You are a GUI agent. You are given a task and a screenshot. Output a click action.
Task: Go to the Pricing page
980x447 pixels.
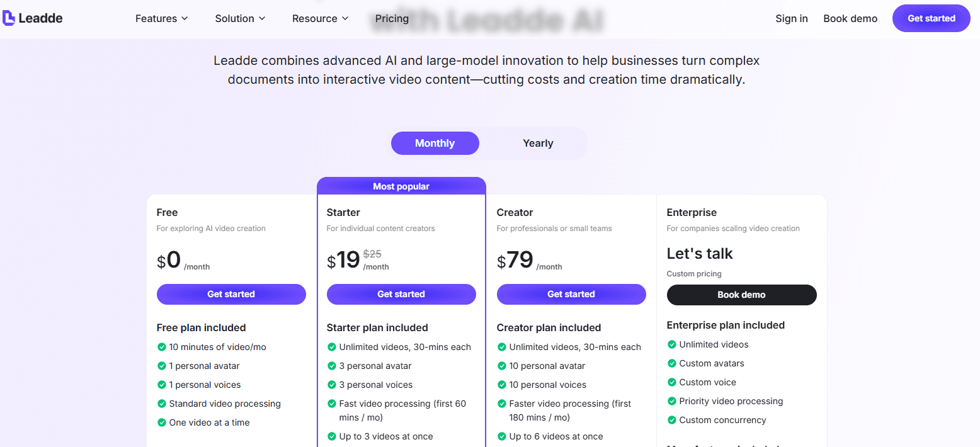(x=392, y=19)
